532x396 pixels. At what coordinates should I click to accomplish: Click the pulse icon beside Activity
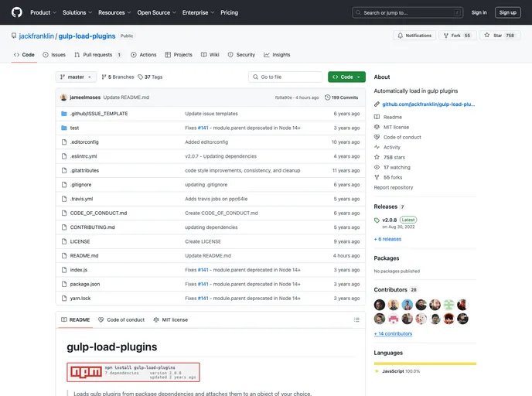(x=377, y=147)
